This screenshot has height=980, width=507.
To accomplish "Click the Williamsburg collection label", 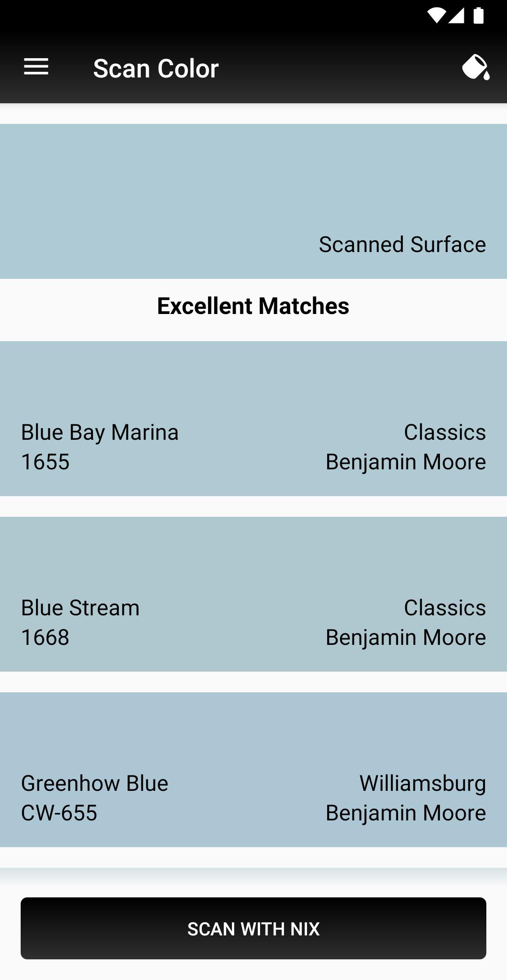I will pyautogui.click(x=422, y=784).
